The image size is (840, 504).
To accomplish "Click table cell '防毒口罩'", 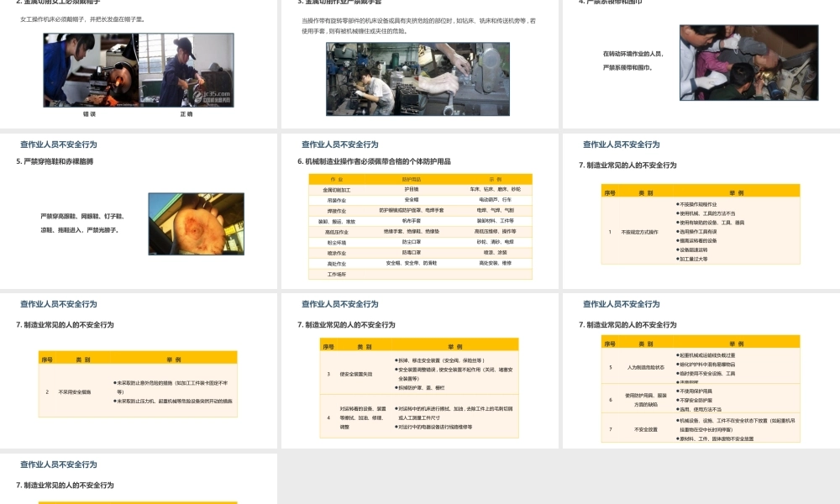I will click(412, 252).
